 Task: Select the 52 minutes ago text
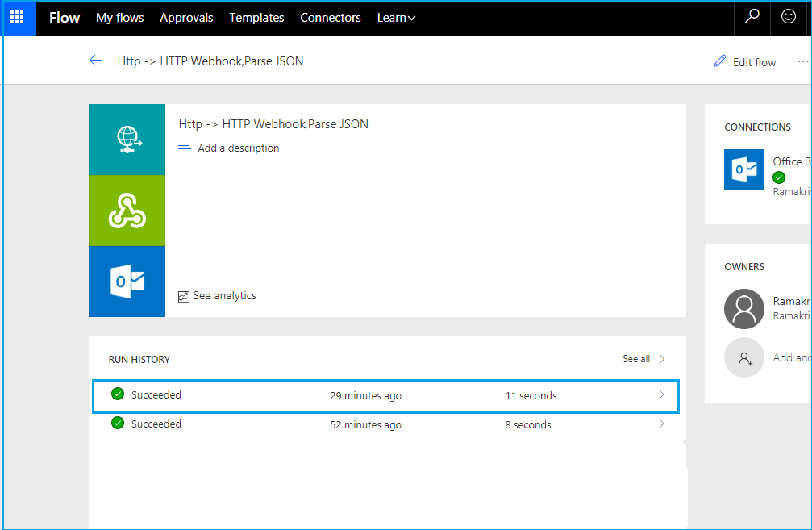[x=365, y=425]
